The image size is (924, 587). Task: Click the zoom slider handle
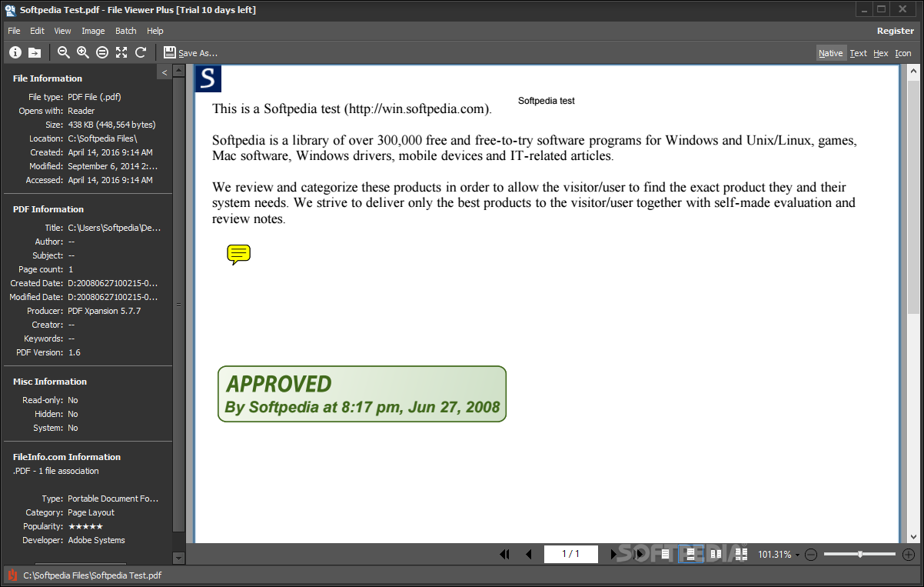pos(860,554)
